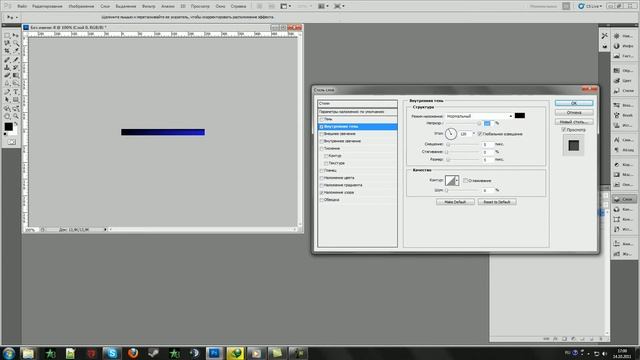Select the Blur tool
Screen dimensions: 640x360
coord(7,83)
